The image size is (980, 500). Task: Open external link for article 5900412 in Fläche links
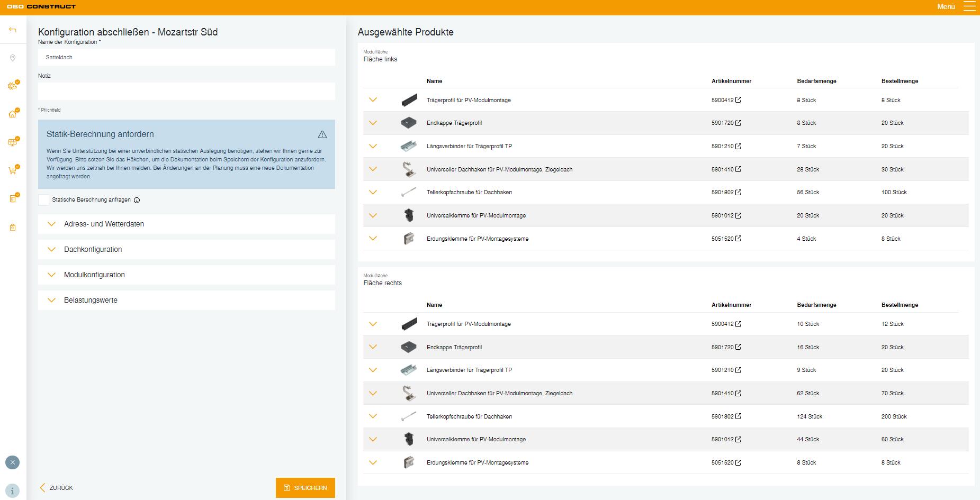point(738,100)
